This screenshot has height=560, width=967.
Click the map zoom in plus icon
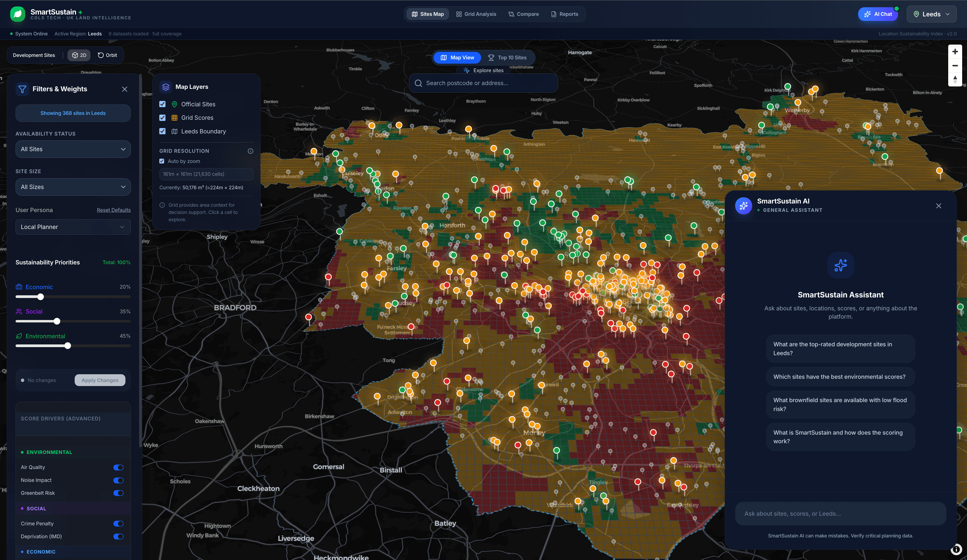(955, 51)
